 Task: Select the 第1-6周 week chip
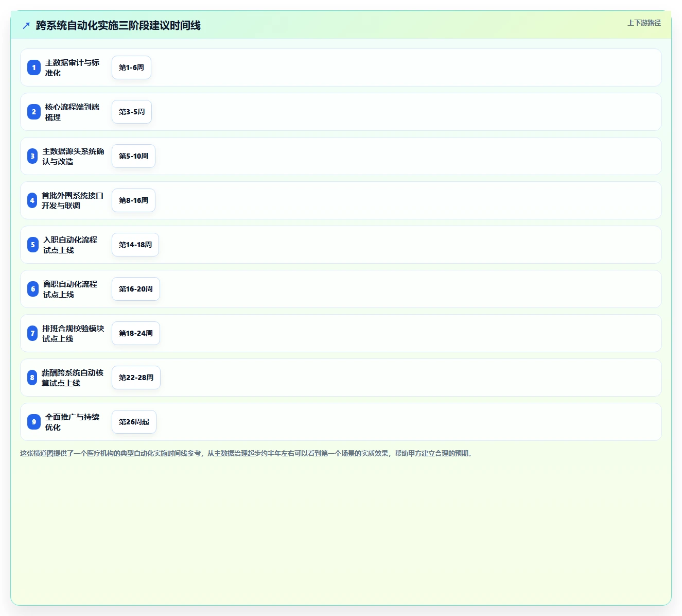click(x=131, y=67)
